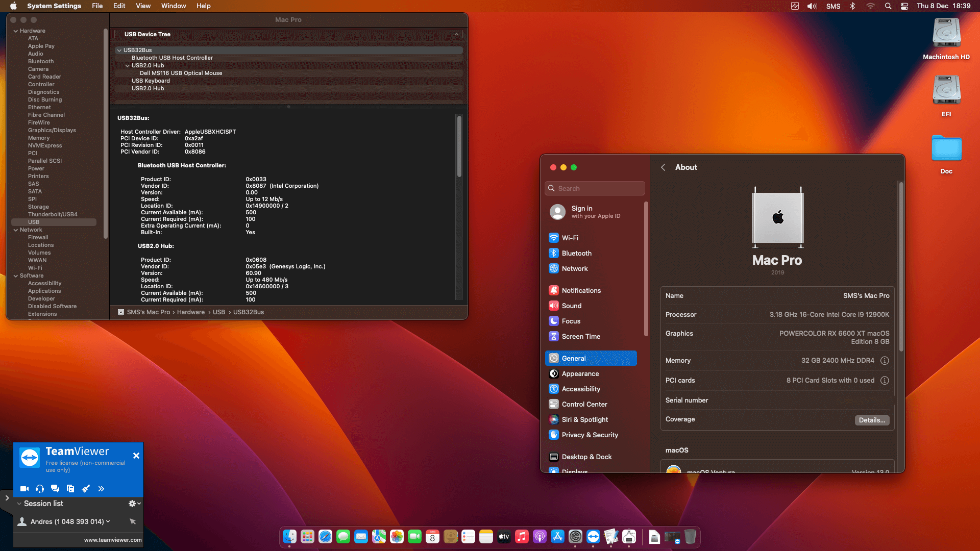980x551 pixels.
Task: Select Dell MS116 USB Optical Mouse row
Action: (x=289, y=73)
